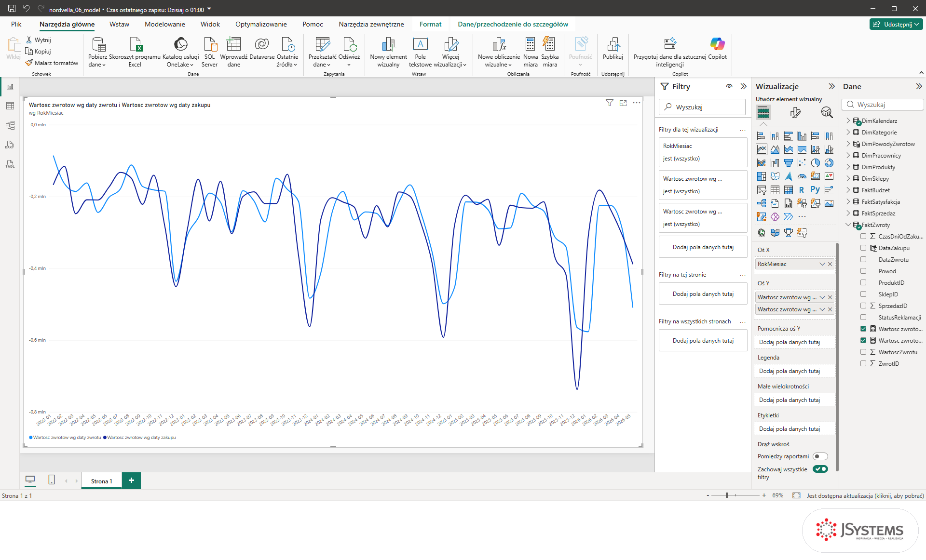The height and width of the screenshot is (560, 926).
Task: Open focus mode on the chart visual
Action: tap(623, 103)
